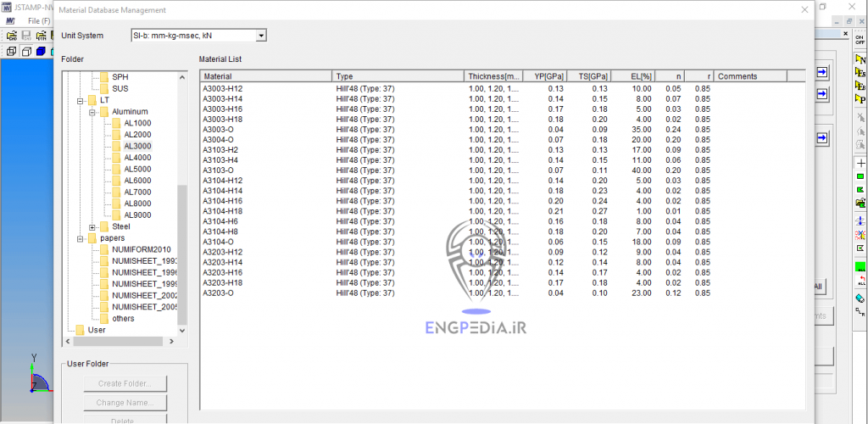Select material row A3104-H18
Image resolution: width=868 pixels, height=424 pixels.
[x=223, y=211]
